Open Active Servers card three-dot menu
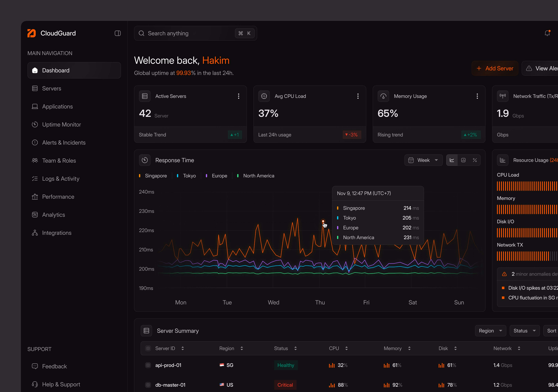This screenshot has height=392, width=558. 238,96
